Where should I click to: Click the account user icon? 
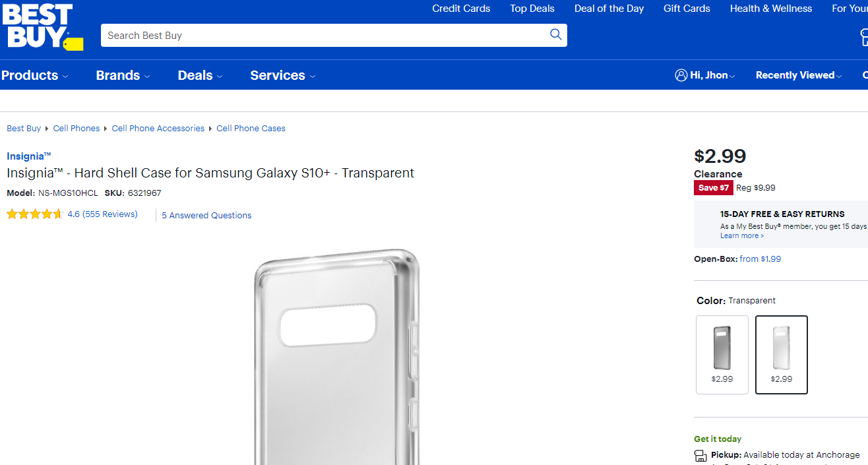tap(681, 75)
